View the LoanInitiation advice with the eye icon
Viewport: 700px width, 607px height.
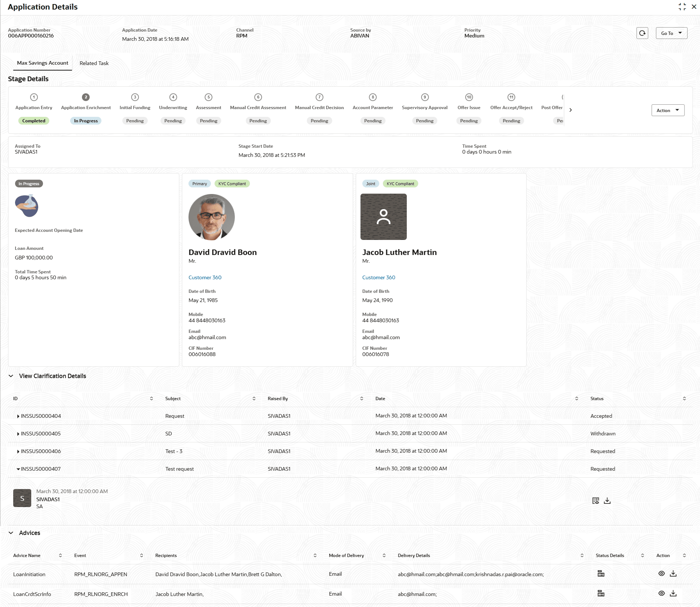click(x=661, y=574)
